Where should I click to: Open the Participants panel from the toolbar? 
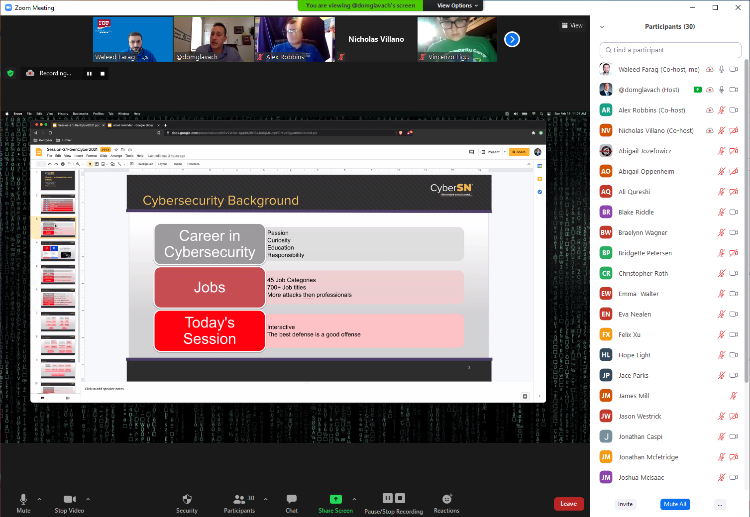point(239,503)
